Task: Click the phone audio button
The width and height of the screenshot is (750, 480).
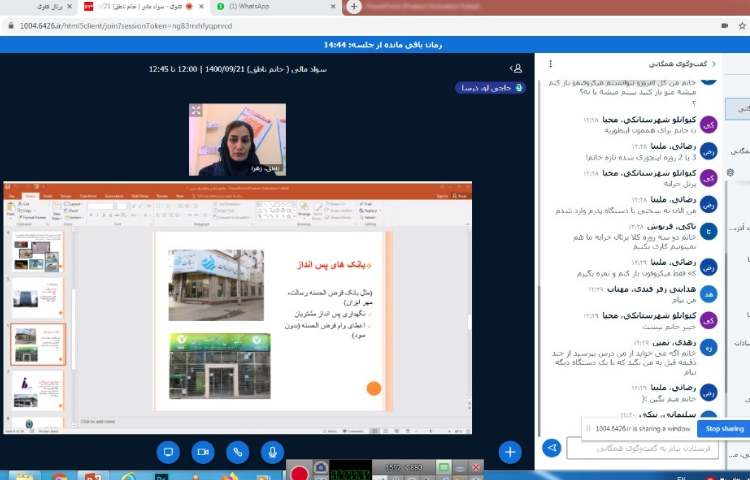Action: point(238,452)
